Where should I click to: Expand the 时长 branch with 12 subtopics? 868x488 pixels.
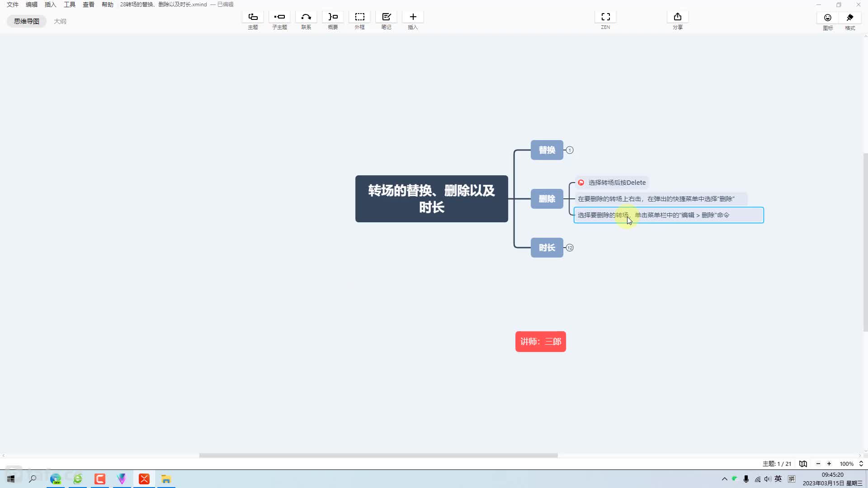click(x=570, y=248)
